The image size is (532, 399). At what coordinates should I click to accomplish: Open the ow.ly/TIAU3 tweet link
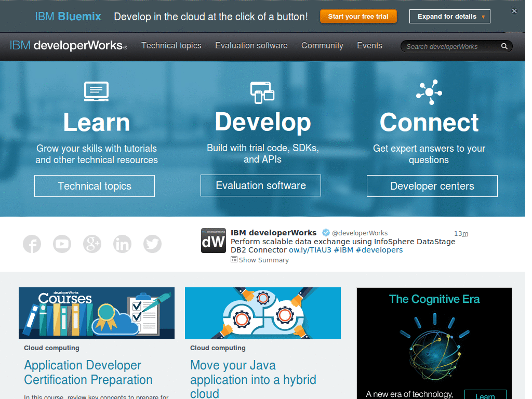(310, 250)
